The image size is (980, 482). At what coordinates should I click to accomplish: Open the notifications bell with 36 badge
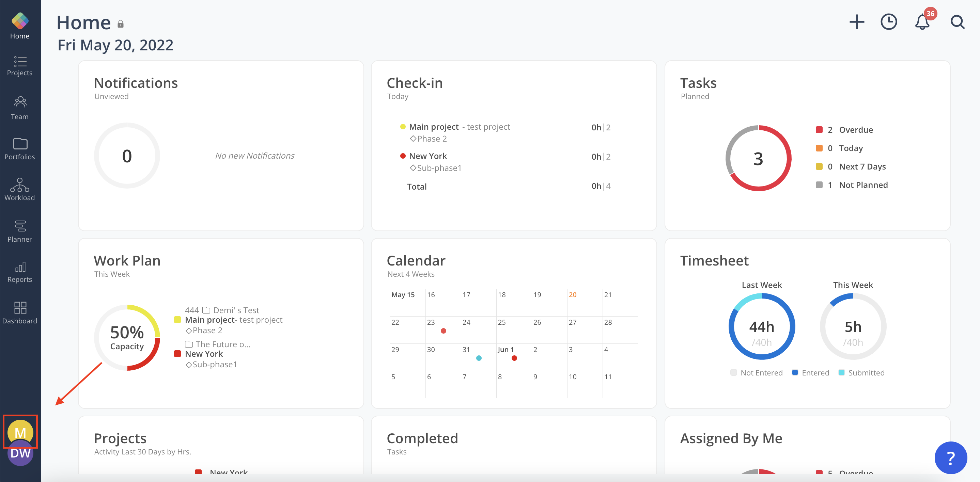click(x=922, y=22)
